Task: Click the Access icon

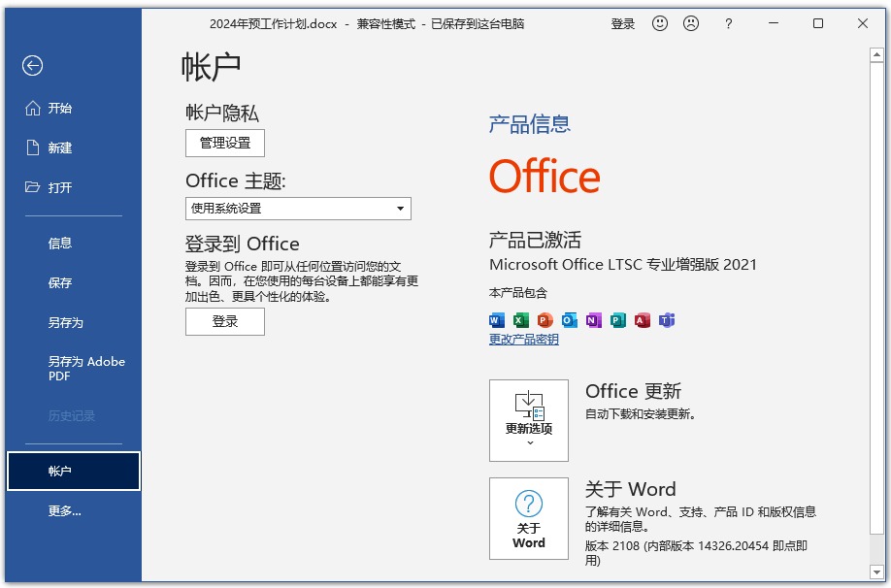Action: coord(642,320)
